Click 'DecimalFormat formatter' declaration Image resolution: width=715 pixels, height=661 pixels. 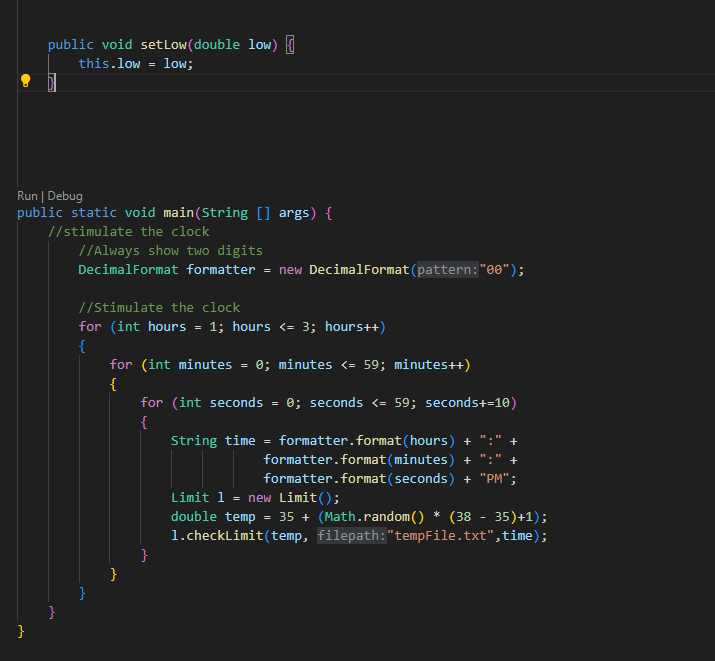[x=166, y=270]
